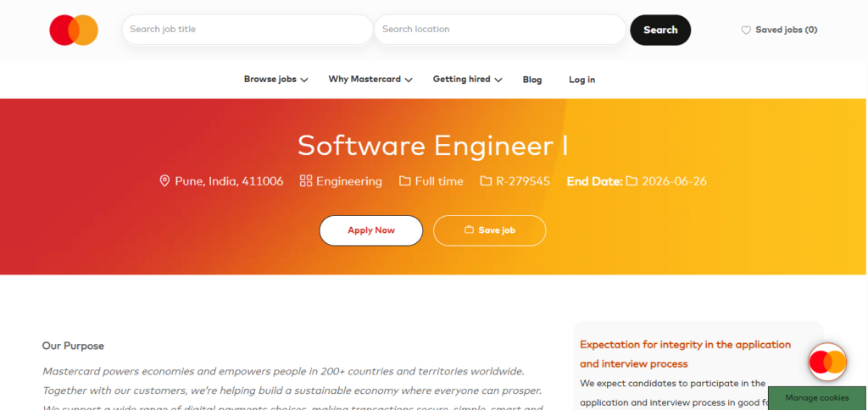
Task: Click the Software Engineer I title
Action: pyautogui.click(x=433, y=146)
